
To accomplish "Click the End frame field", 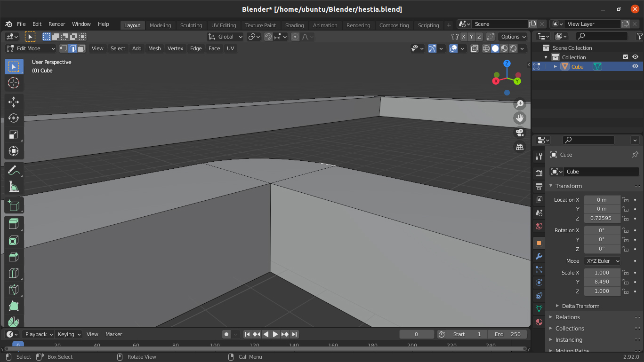I will point(507,334).
